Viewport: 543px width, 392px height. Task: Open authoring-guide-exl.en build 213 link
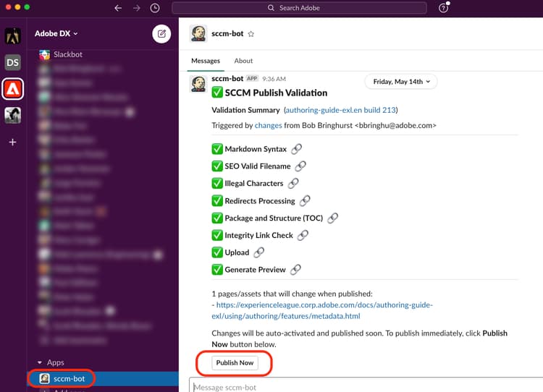pos(340,110)
